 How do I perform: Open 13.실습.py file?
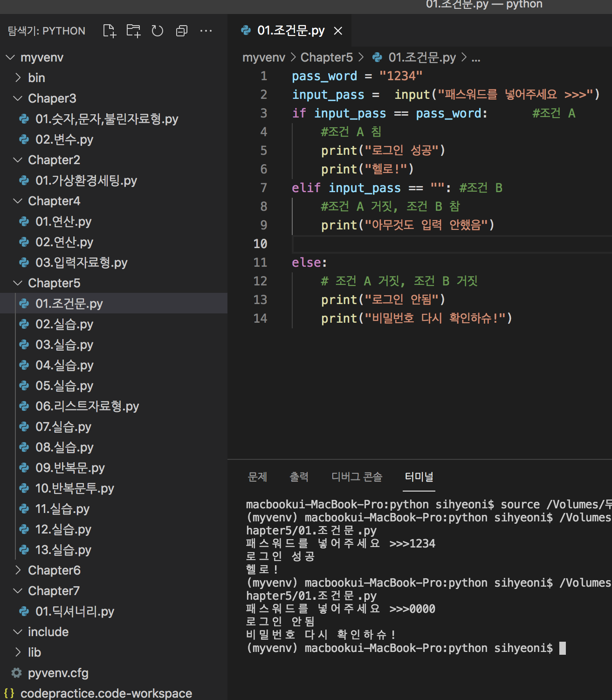pos(114,550)
